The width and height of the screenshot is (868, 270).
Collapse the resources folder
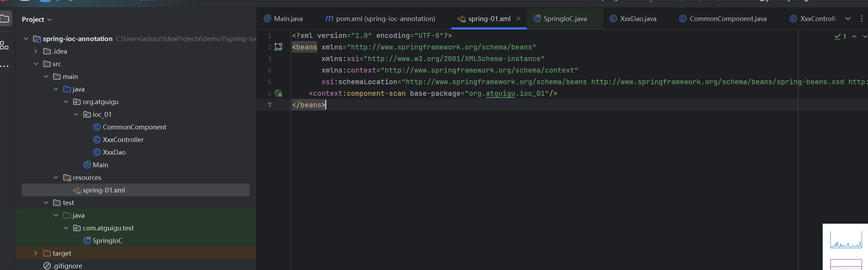point(56,177)
